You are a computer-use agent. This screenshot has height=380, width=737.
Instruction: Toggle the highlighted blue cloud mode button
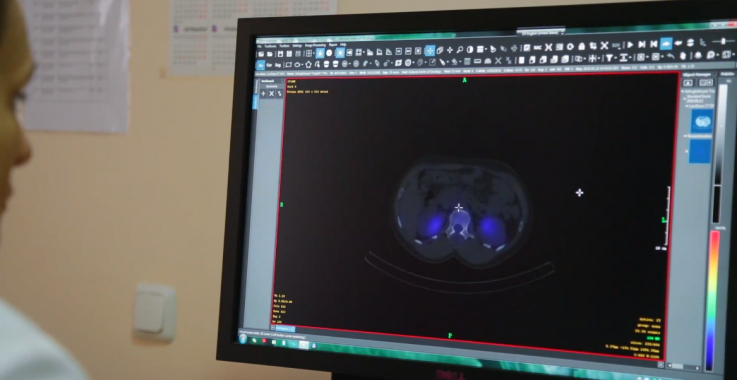[666, 44]
